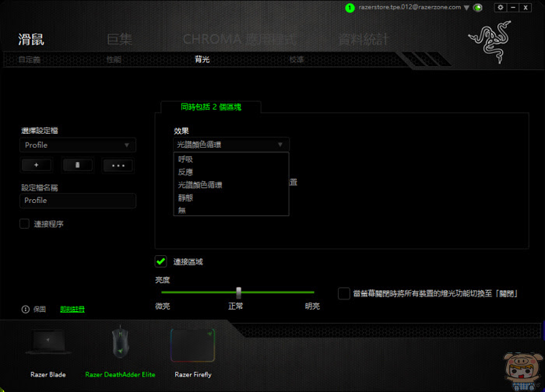The height and width of the screenshot is (392, 545).
Task: Open the 背光 sub-tab
Action: 202,59
